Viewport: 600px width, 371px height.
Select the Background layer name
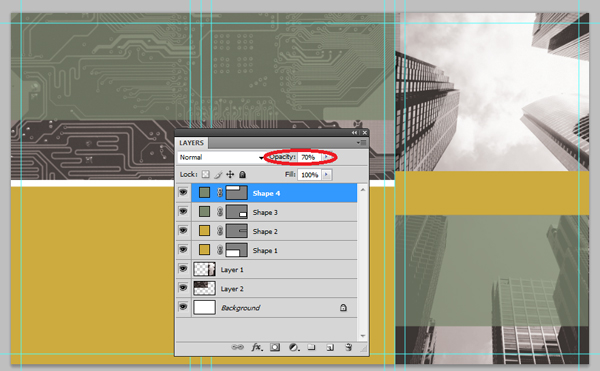pos(240,308)
